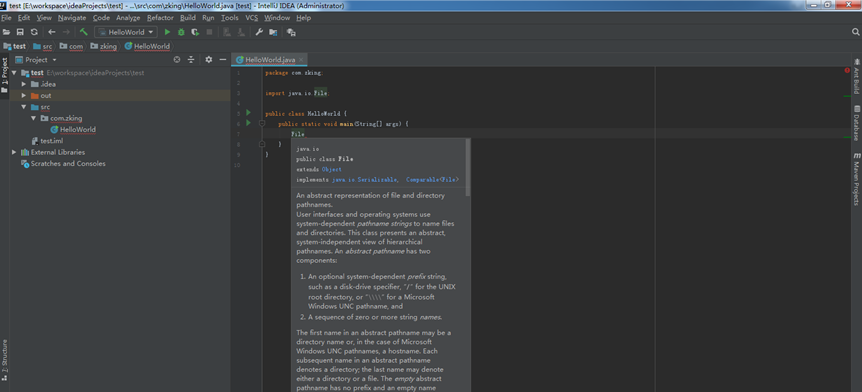Open the Build menu
Screen dimensions: 862x392
[187, 18]
